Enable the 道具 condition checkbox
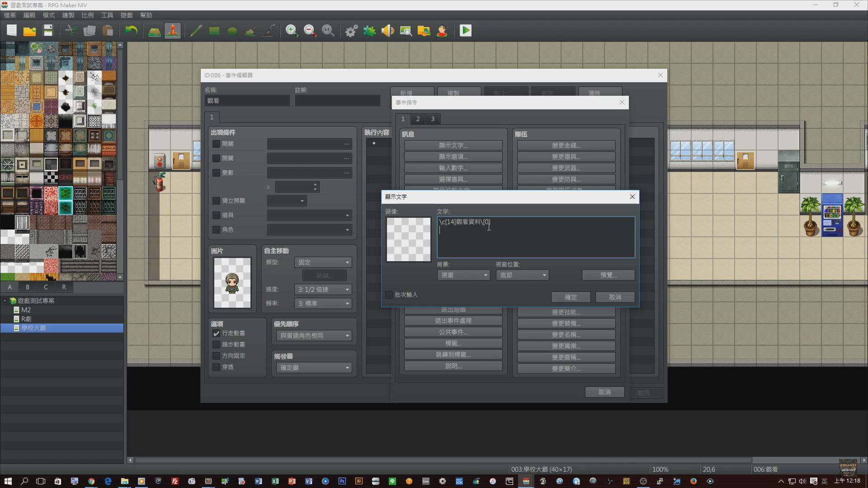868x488 pixels. coord(216,215)
